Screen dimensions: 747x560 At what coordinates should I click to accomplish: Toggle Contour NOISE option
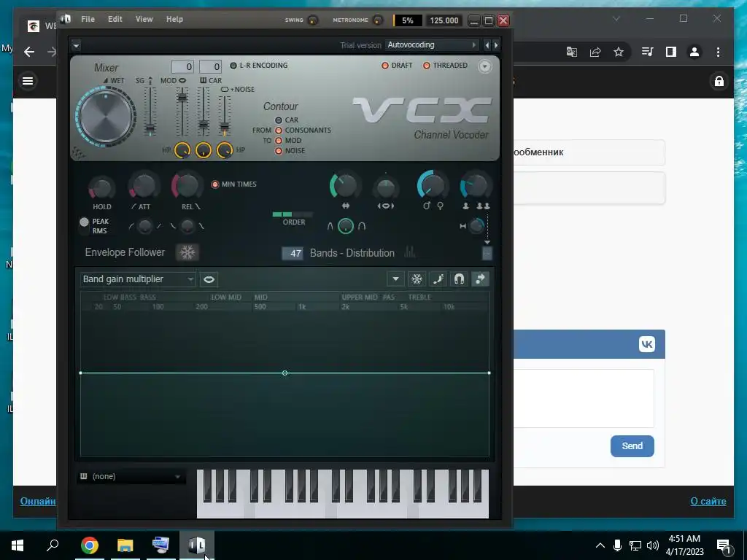tap(290, 150)
